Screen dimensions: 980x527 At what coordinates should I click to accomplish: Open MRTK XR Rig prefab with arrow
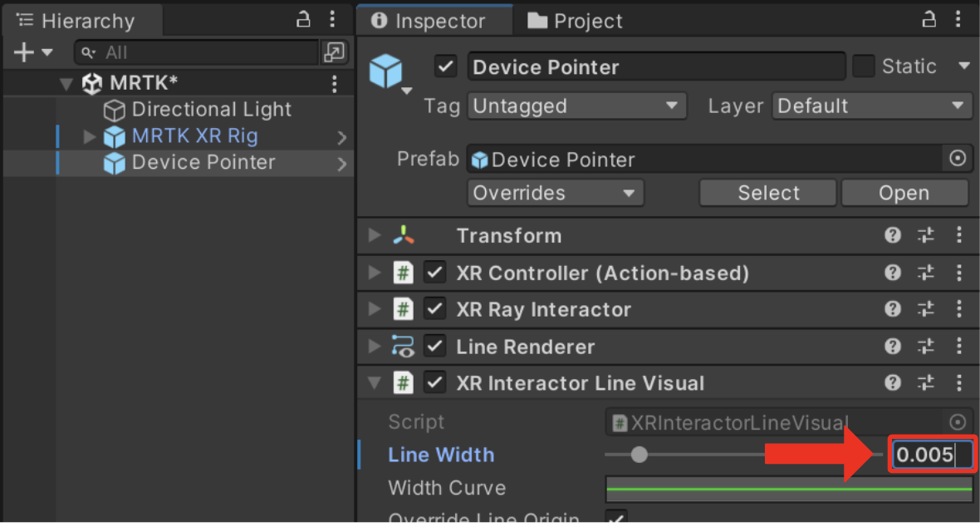pyautogui.click(x=341, y=137)
